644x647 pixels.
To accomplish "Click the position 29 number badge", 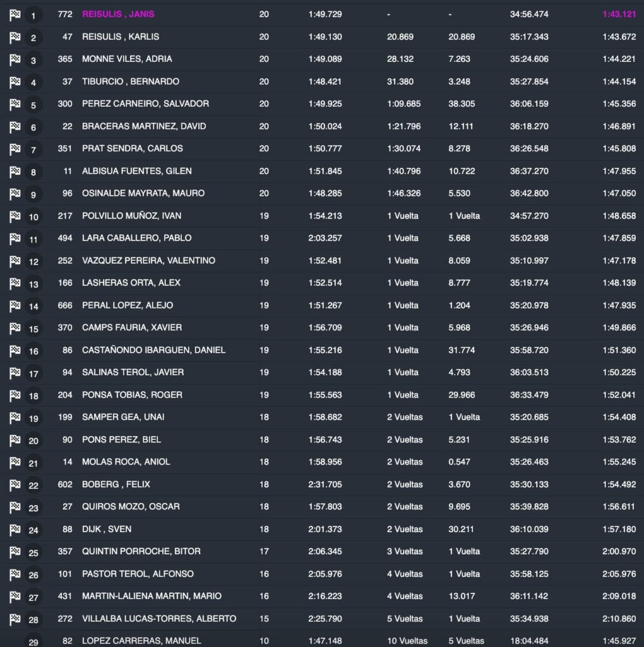I will click(33, 642).
